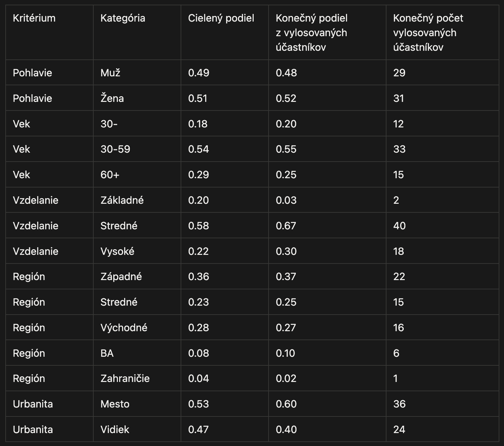Select the 'Západné' region cell
This screenshot has width=504, height=446.
[x=121, y=276]
